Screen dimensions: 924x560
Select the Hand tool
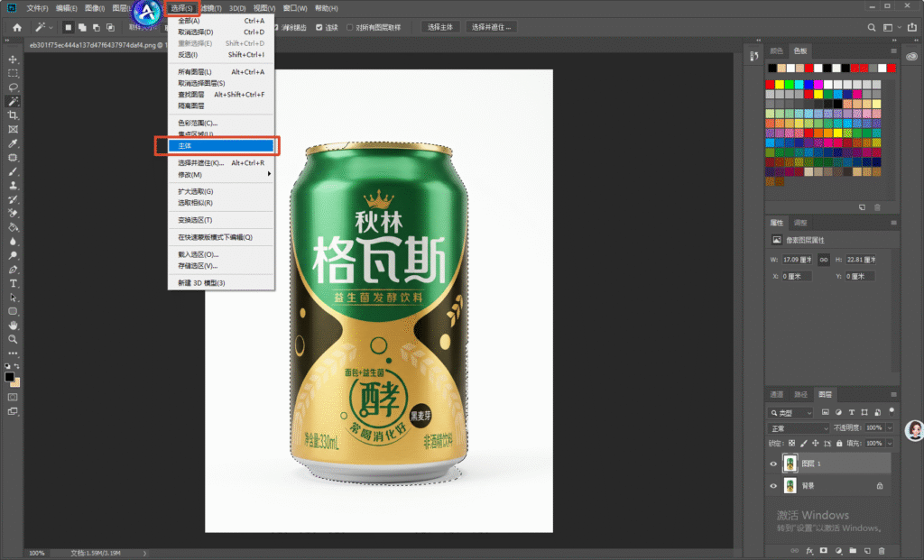pos(13,325)
